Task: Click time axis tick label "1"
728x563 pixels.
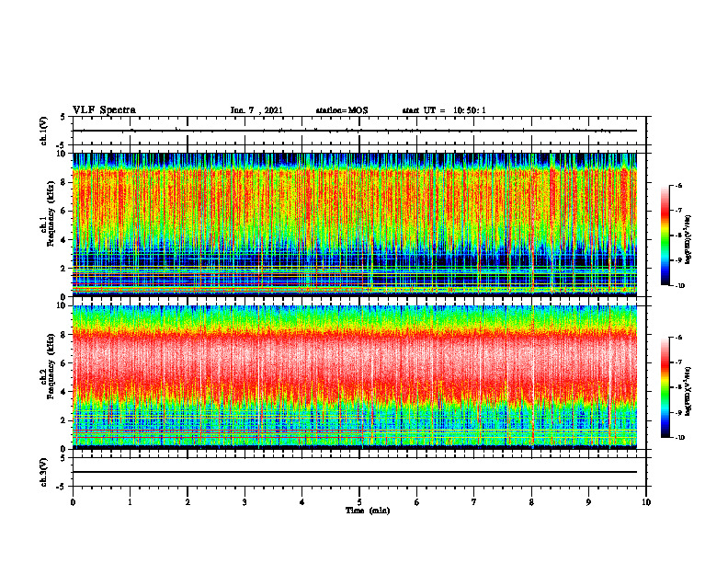Action: [x=130, y=502]
